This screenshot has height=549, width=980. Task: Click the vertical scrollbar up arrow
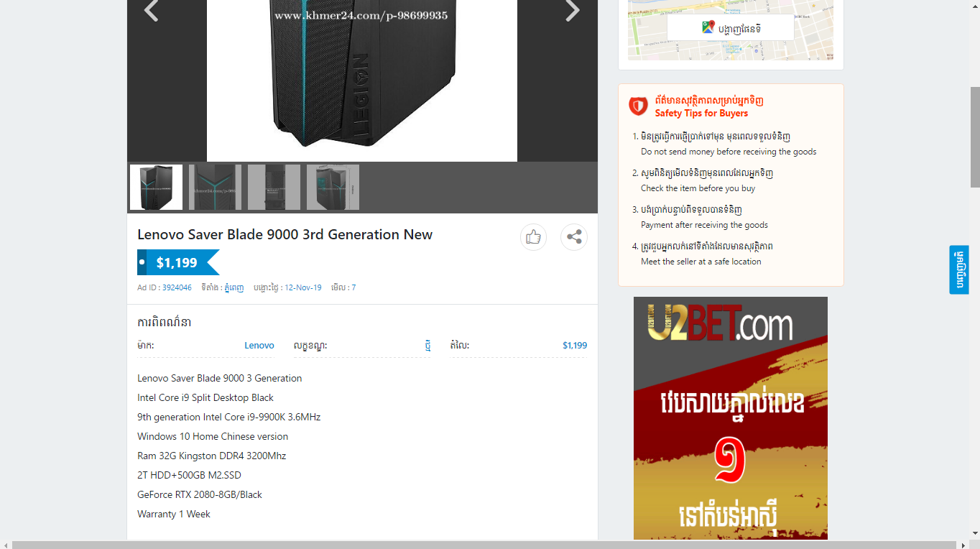(975, 5)
